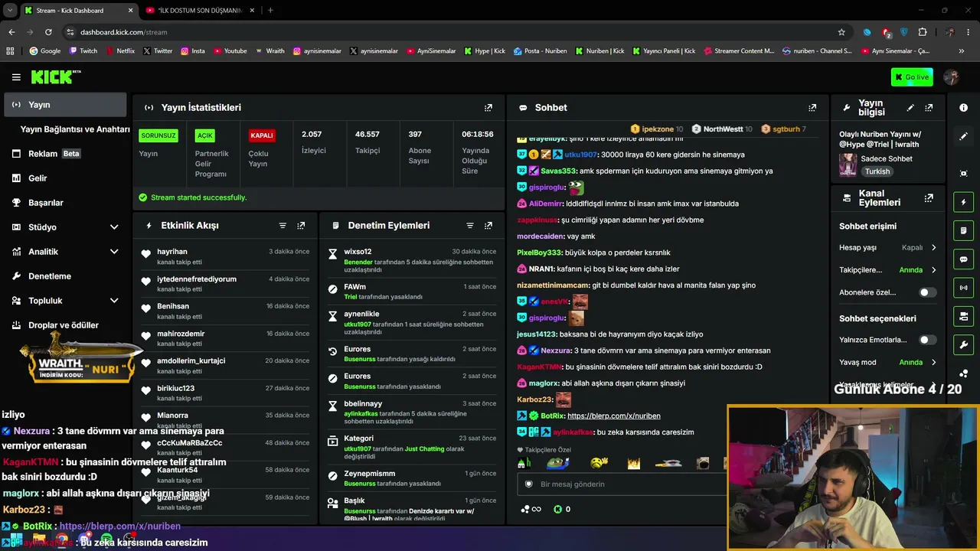
Task: Toggle the camera channel actions icon in right toolbar
Action: (x=963, y=316)
